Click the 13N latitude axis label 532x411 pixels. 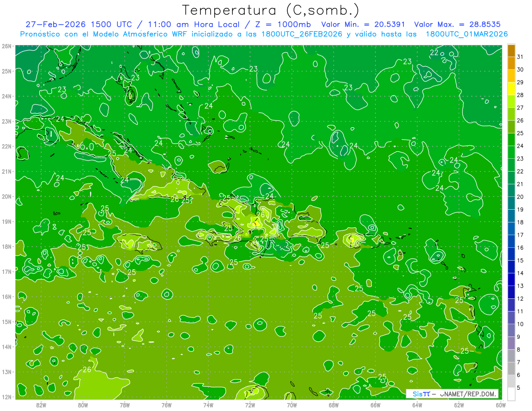(7, 372)
